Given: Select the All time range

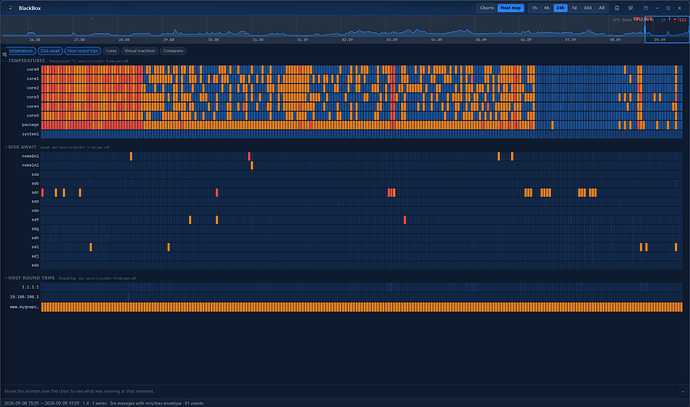Looking at the screenshot, I should coord(602,8).
